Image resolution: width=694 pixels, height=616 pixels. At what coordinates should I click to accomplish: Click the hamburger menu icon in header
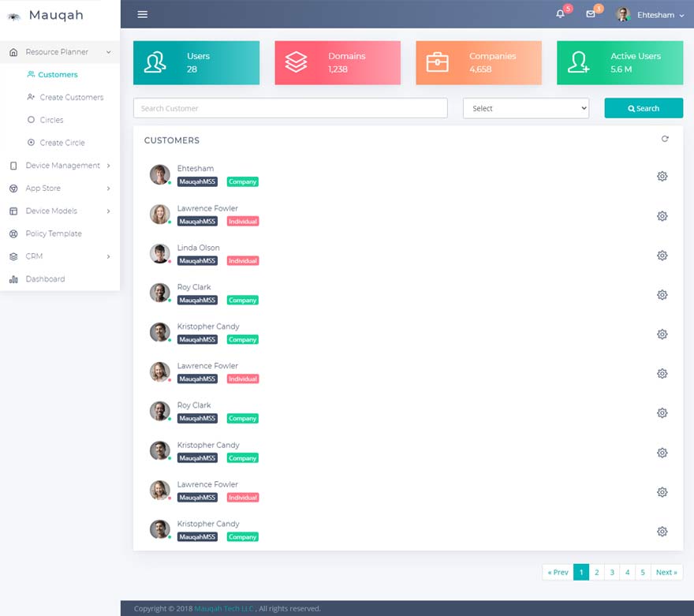tap(142, 14)
